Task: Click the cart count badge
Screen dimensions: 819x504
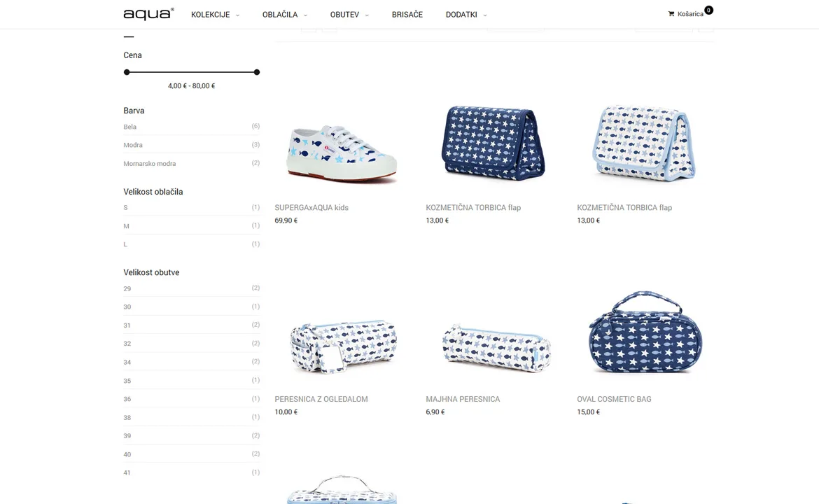Action: coord(708,10)
